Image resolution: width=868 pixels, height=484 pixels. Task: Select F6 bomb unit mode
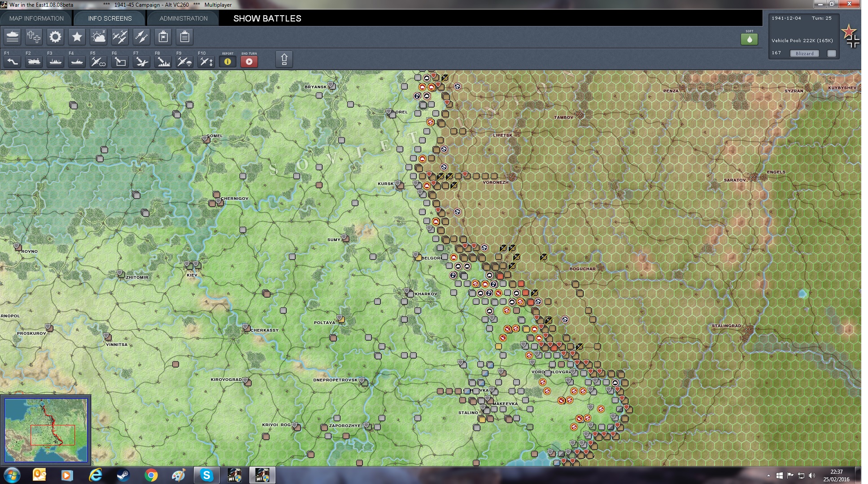point(120,61)
